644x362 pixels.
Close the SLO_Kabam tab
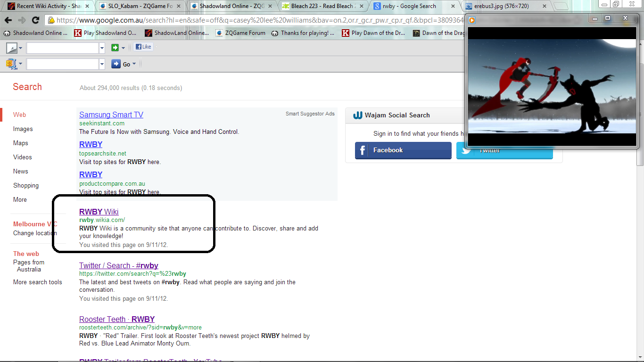[178, 6]
